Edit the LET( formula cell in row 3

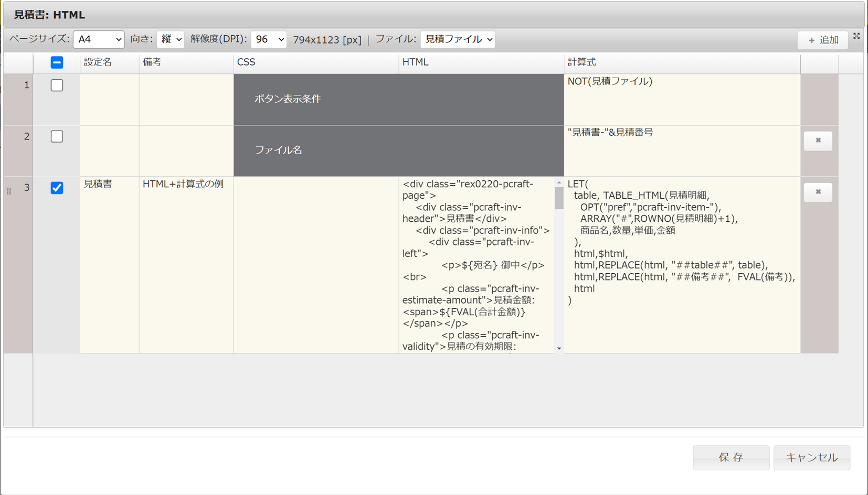pos(682,265)
